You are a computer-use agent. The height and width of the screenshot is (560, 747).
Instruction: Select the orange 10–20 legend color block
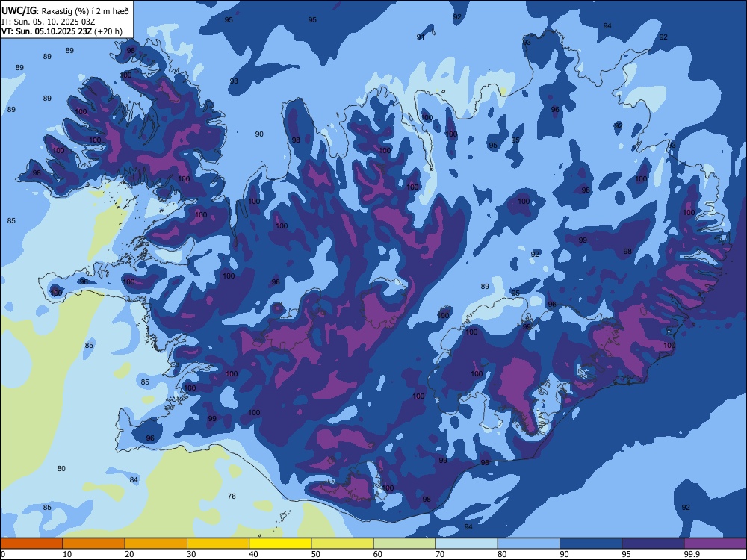94,544
